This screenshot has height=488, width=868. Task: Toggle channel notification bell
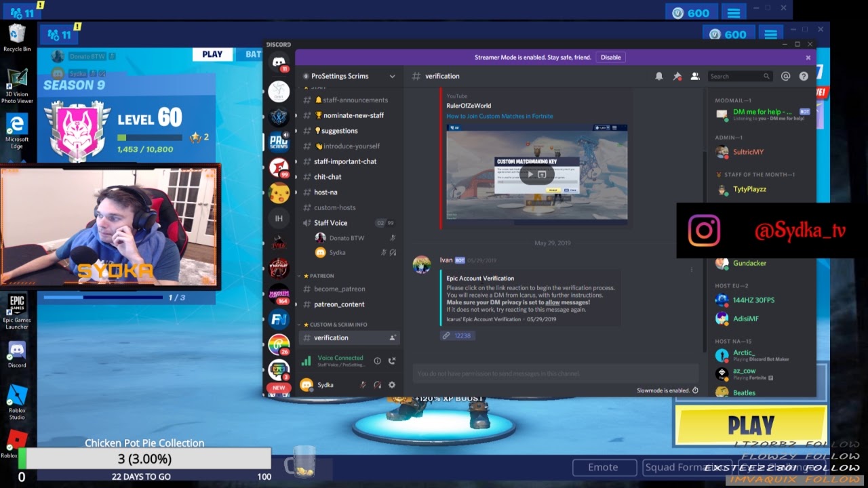point(658,77)
